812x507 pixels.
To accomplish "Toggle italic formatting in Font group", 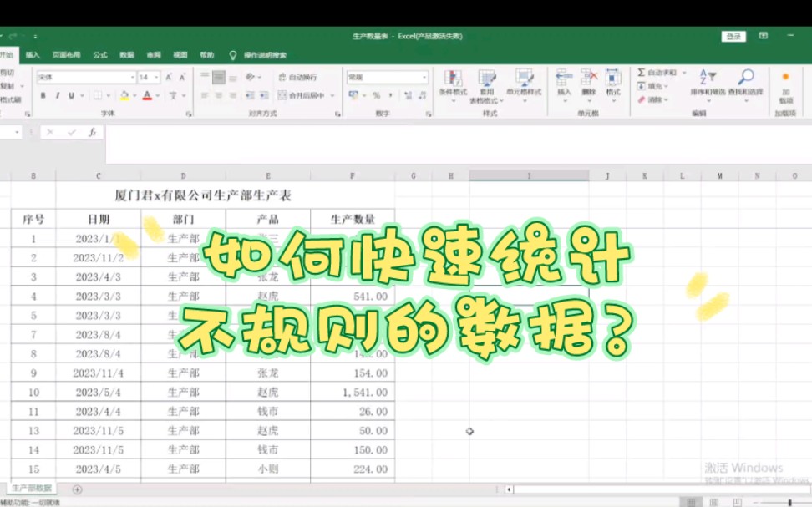I will point(58,95).
